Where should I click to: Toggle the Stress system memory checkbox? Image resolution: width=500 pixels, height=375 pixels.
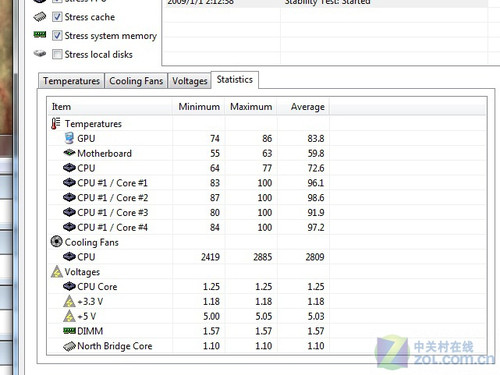[57, 35]
